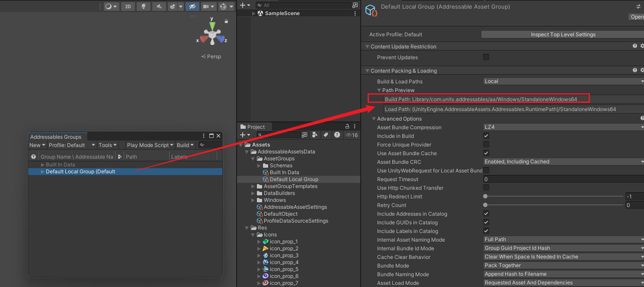The height and width of the screenshot is (287, 644).
Task: Open the gizmos dropdown arrow
Action: pyautogui.click(x=231, y=6)
